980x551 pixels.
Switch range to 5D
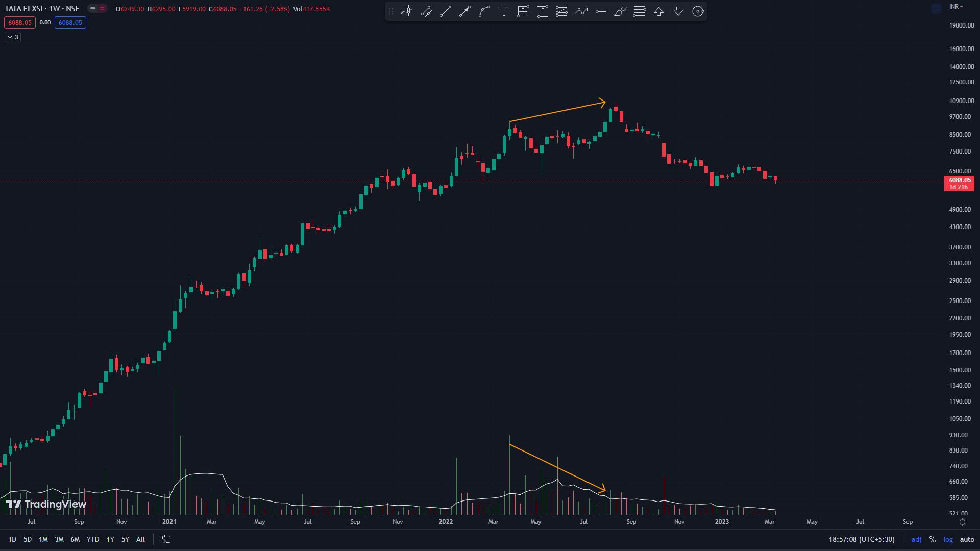(28, 539)
